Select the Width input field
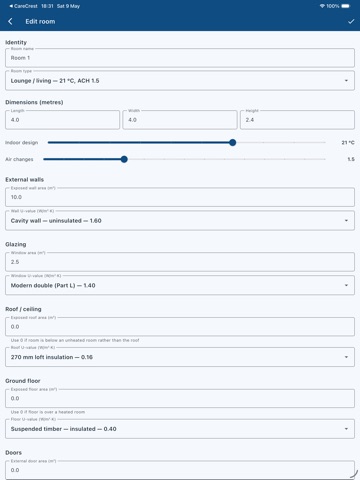 point(180,120)
